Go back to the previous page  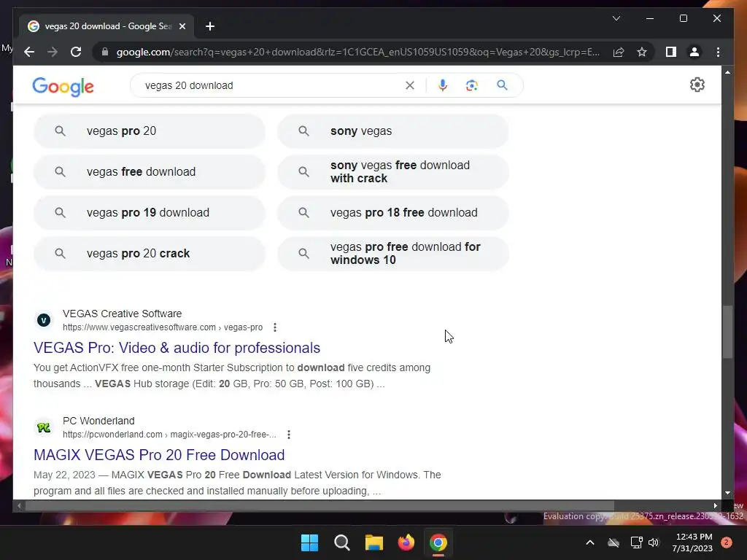[x=29, y=52]
